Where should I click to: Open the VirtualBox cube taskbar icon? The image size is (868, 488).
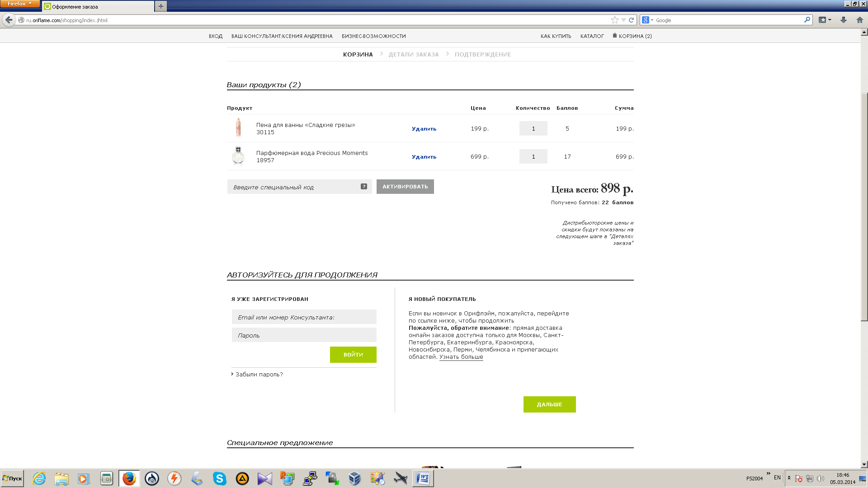pos(355,478)
